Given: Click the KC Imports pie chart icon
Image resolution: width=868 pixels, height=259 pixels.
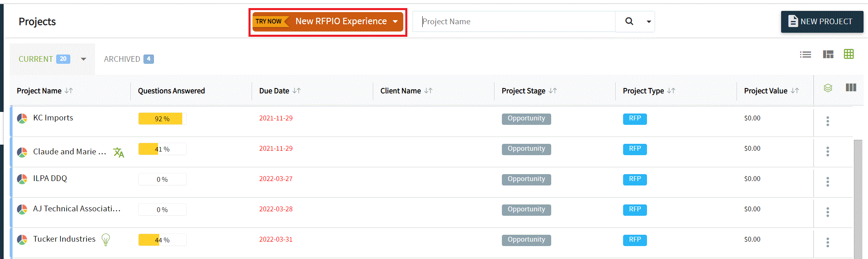Looking at the screenshot, I should (22, 118).
